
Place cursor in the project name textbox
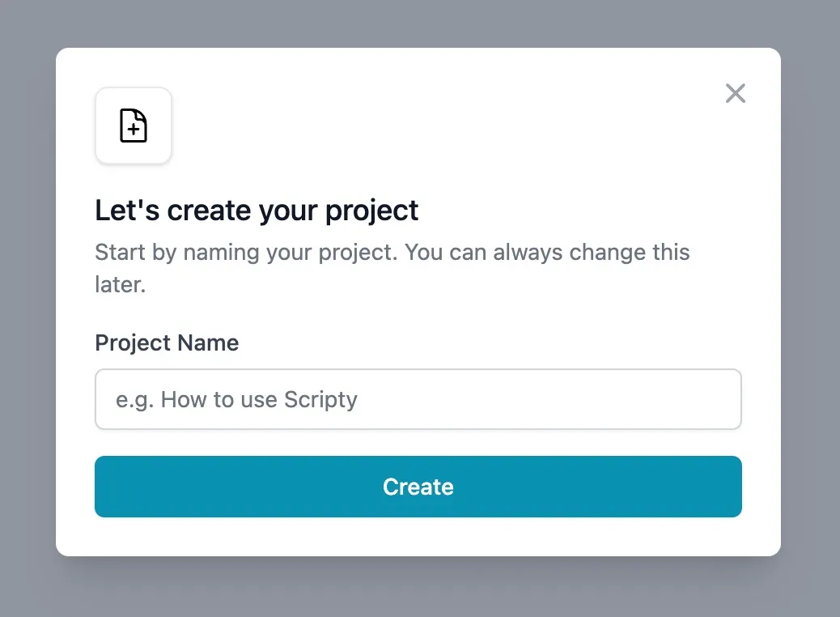tap(418, 399)
